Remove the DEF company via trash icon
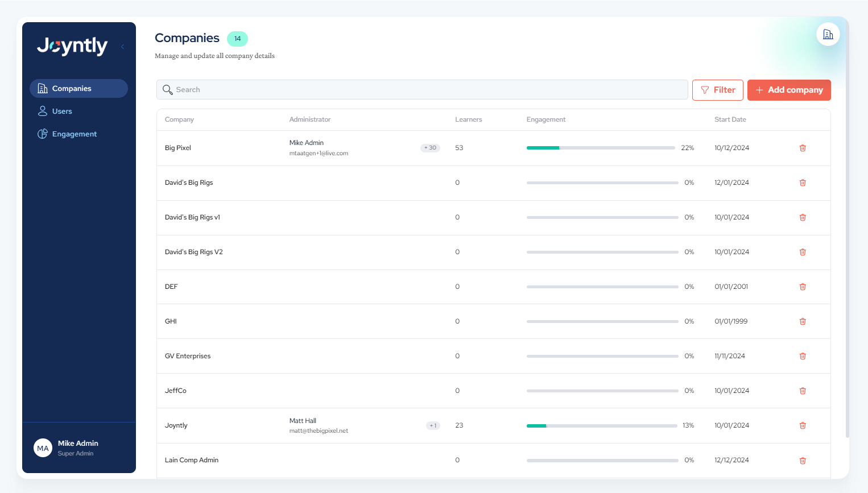Image resolution: width=868 pixels, height=493 pixels. click(x=803, y=287)
